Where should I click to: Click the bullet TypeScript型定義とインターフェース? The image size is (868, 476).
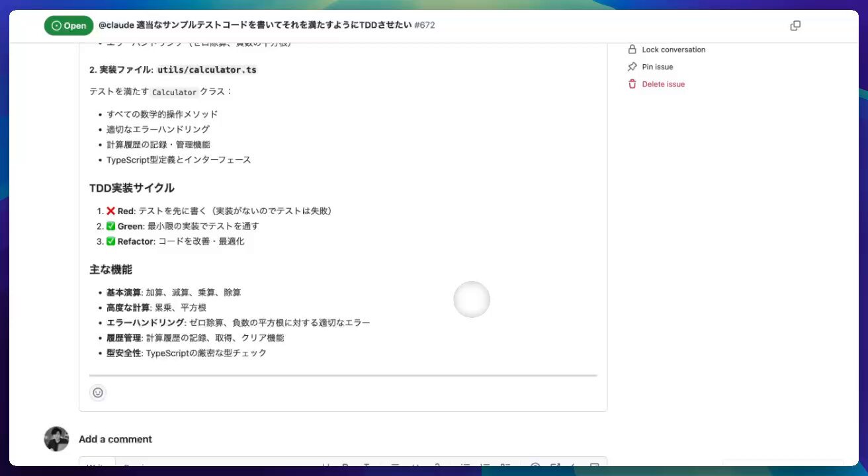[x=179, y=160]
